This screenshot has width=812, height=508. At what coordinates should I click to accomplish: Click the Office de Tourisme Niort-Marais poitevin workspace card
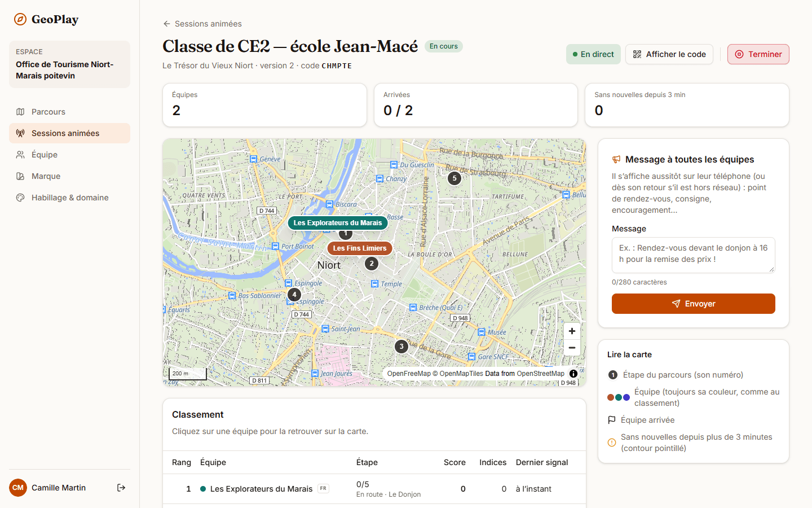[69, 64]
